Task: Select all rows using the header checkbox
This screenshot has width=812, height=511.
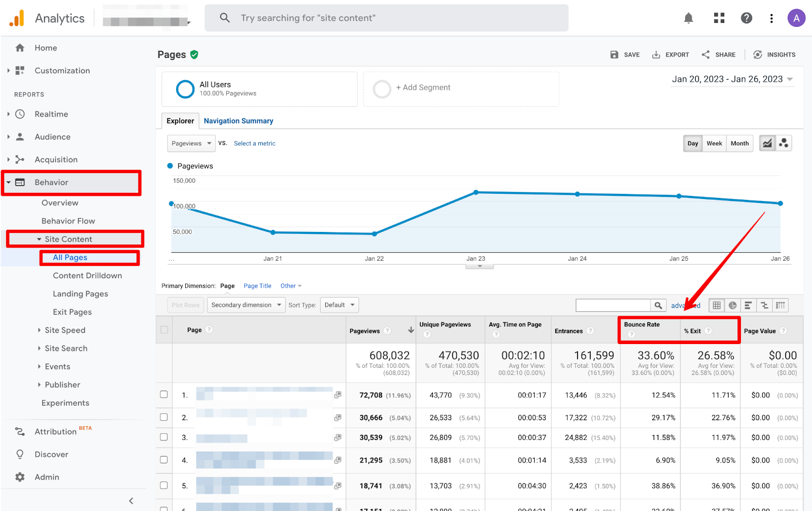Action: 163,329
